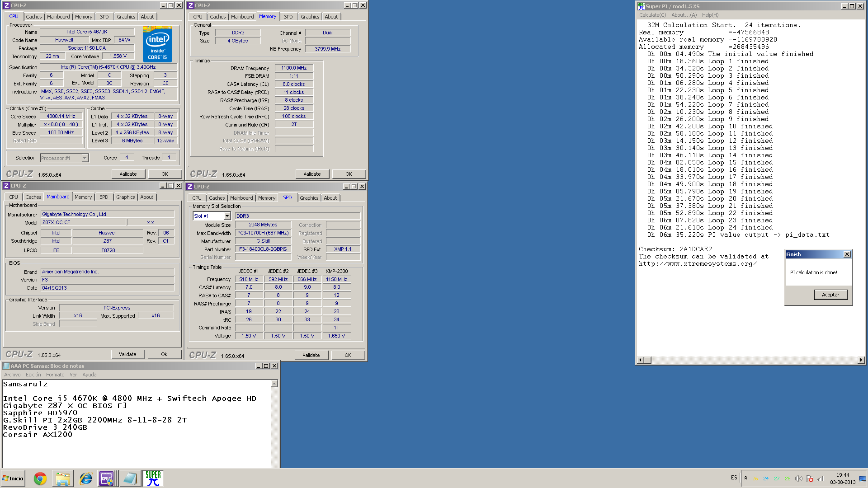Click the BIOS Date 04/19/2013 field
868x488 pixels.
[107, 288]
